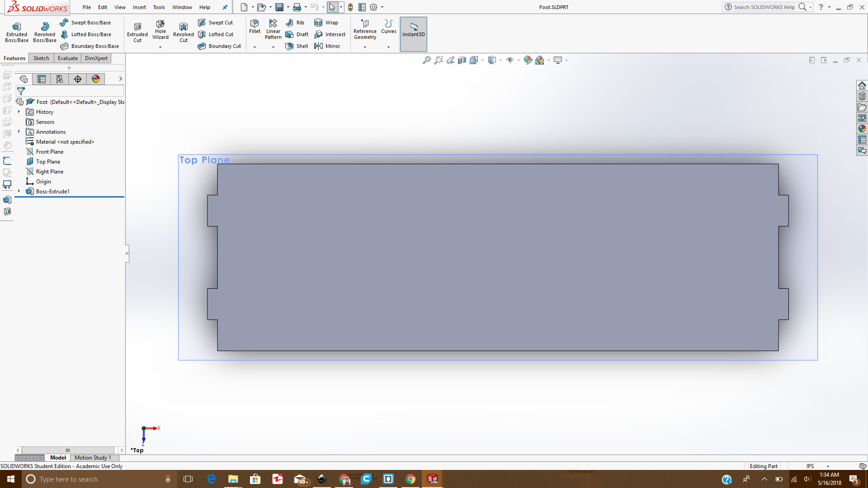Select the Hole Wizard tool
868x488 pixels.
coord(160,30)
